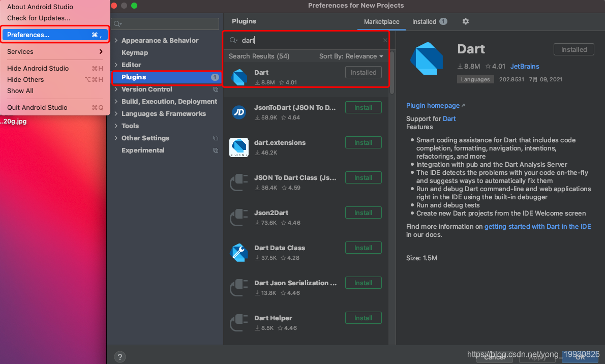Open the Services submenu arrow

[x=101, y=52]
